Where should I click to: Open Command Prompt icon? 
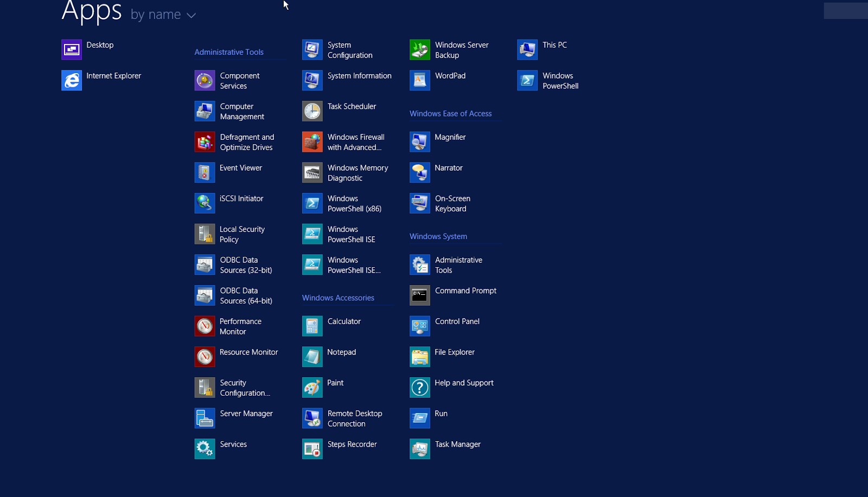tap(420, 296)
